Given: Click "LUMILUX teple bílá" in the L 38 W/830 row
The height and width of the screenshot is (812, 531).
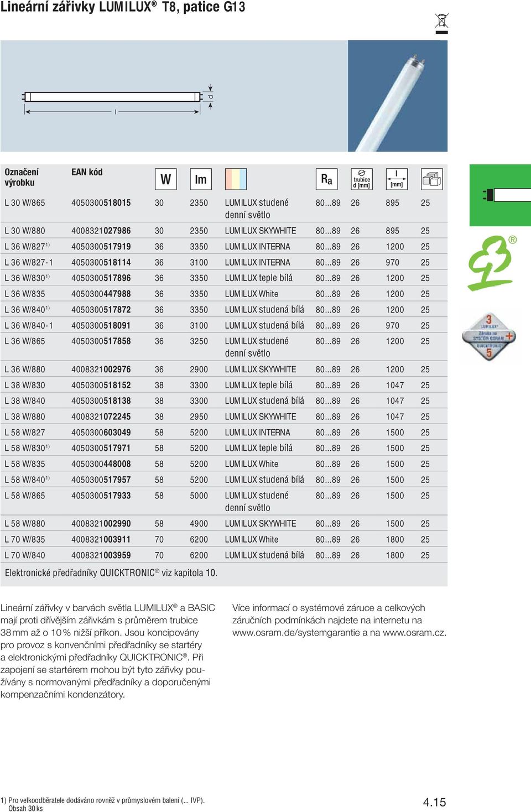Looking at the screenshot, I should [x=259, y=385].
